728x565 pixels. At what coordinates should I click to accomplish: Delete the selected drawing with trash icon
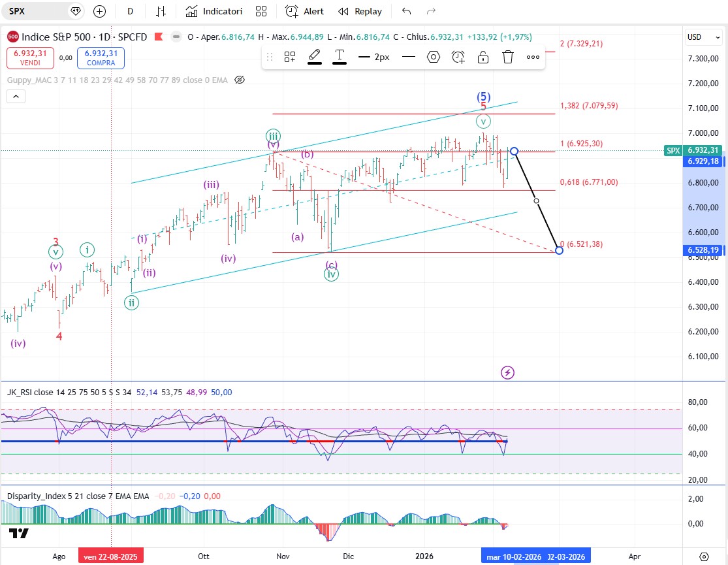coord(508,57)
